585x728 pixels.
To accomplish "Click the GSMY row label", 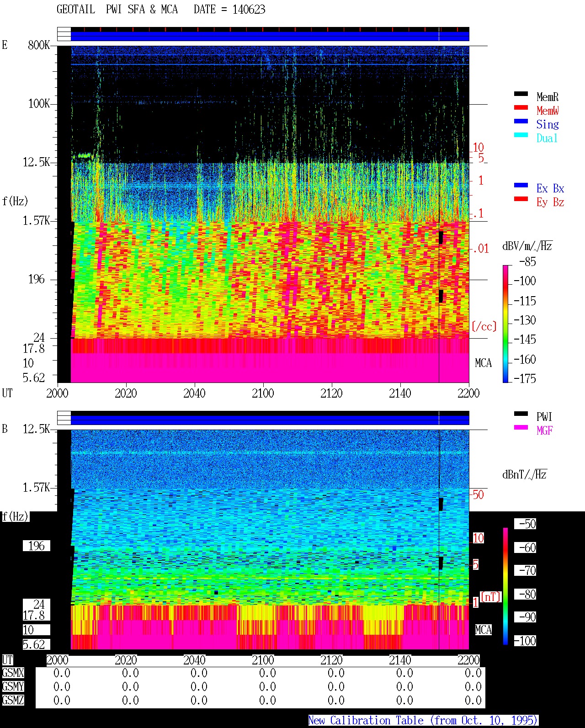I will point(13,686).
